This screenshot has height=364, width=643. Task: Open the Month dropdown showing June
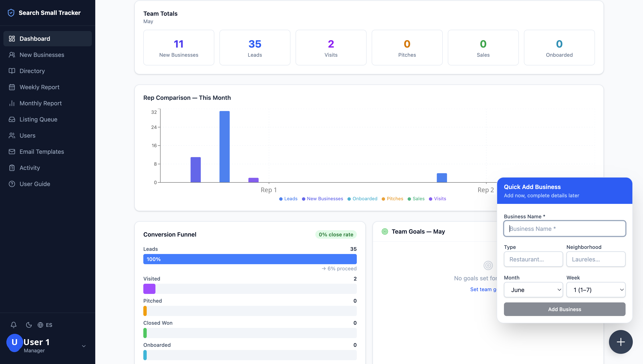533,290
